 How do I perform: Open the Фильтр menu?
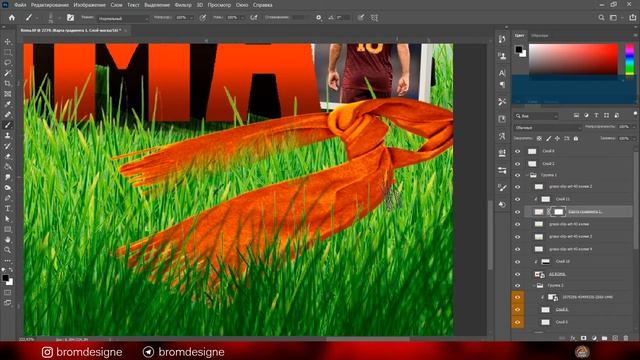(183, 5)
